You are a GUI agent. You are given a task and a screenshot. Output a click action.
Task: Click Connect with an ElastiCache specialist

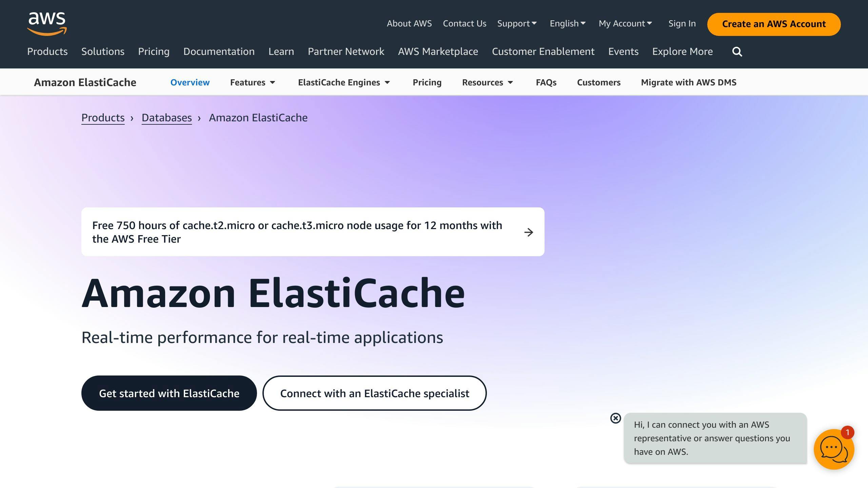coord(375,393)
